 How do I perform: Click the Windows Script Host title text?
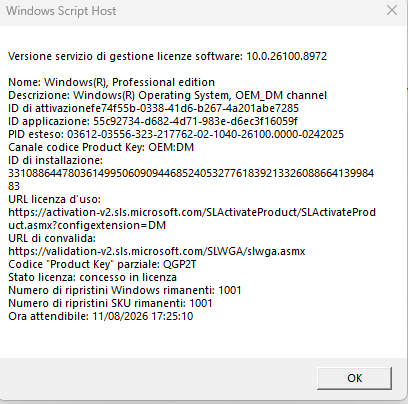(61, 11)
